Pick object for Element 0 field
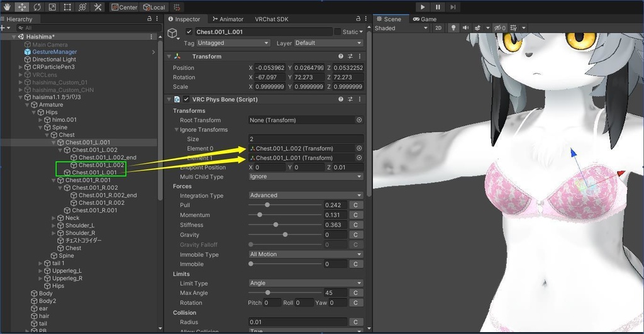This screenshot has width=644, height=334. (359, 148)
